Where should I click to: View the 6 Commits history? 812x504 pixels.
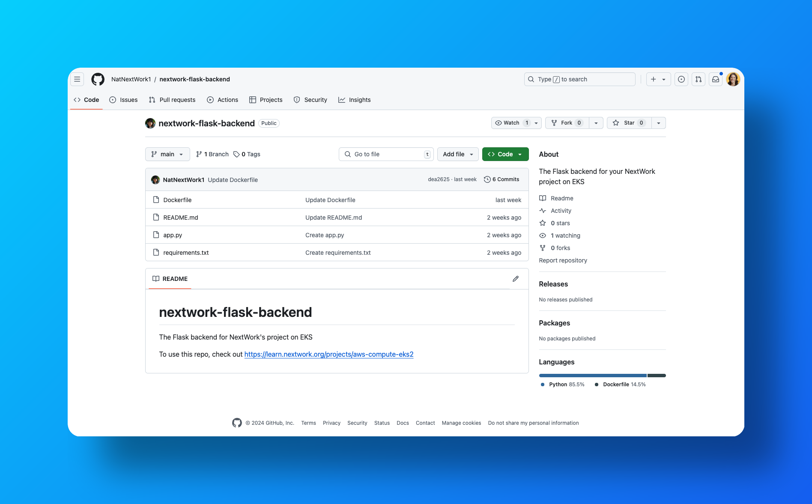[502, 180]
